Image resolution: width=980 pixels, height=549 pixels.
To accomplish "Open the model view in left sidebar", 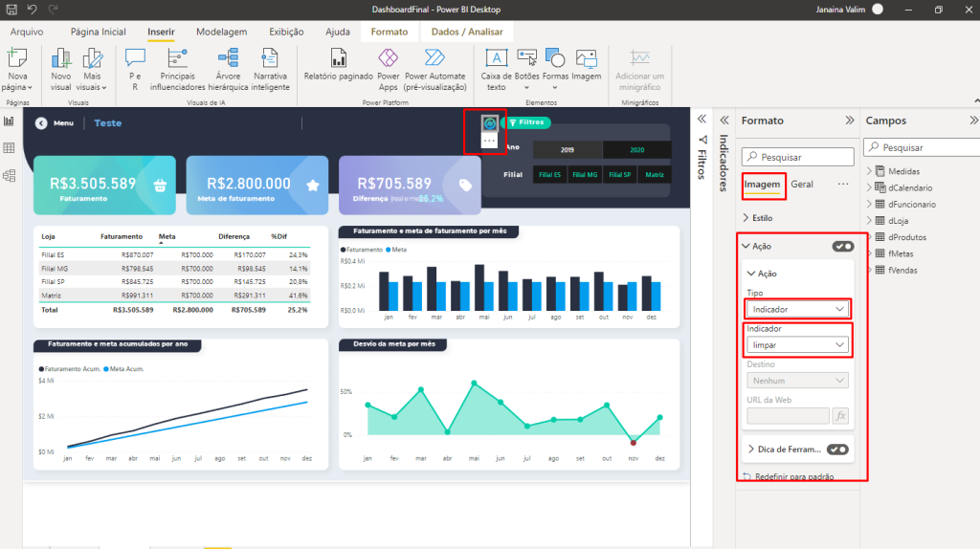I will (x=10, y=175).
